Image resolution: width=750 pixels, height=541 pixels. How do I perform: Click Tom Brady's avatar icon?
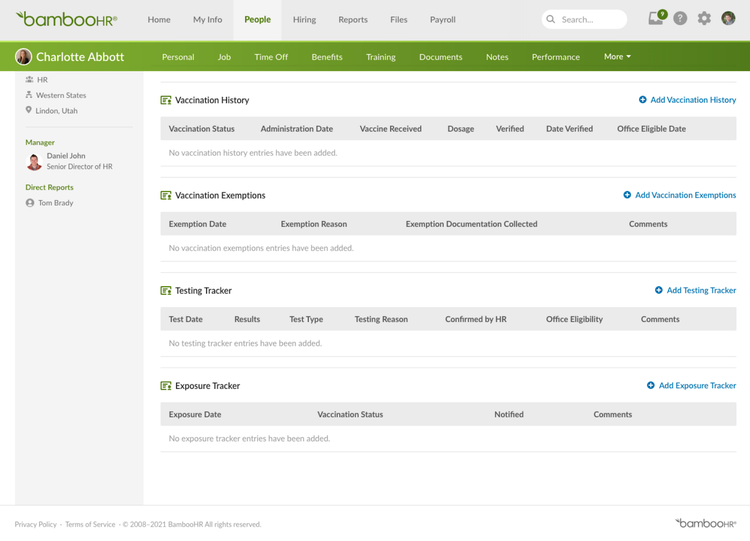[x=30, y=203]
